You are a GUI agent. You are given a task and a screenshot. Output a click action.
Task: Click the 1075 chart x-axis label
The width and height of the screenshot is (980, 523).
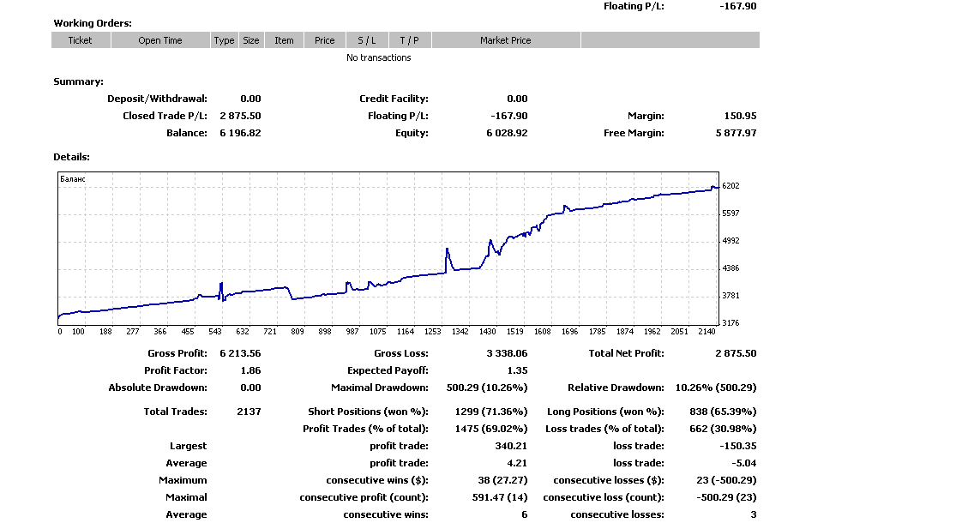click(x=377, y=332)
